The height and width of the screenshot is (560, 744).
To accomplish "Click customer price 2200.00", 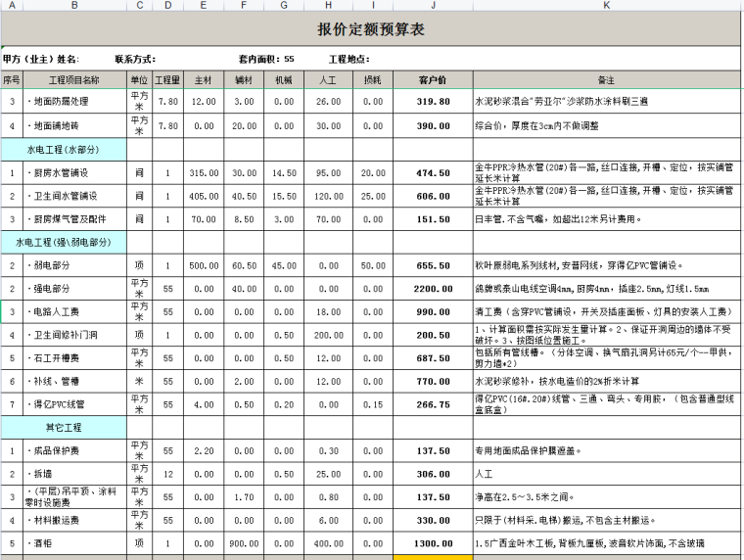I will pyautogui.click(x=434, y=289).
